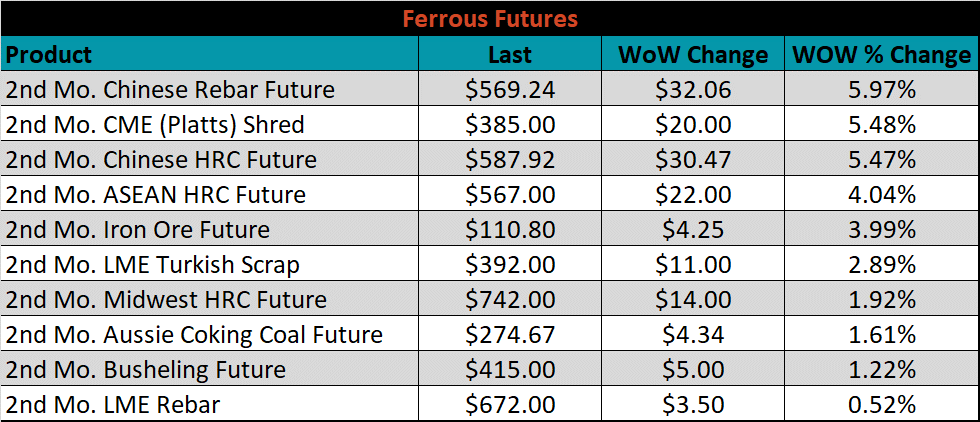Select the WoW Change column header

click(693, 54)
